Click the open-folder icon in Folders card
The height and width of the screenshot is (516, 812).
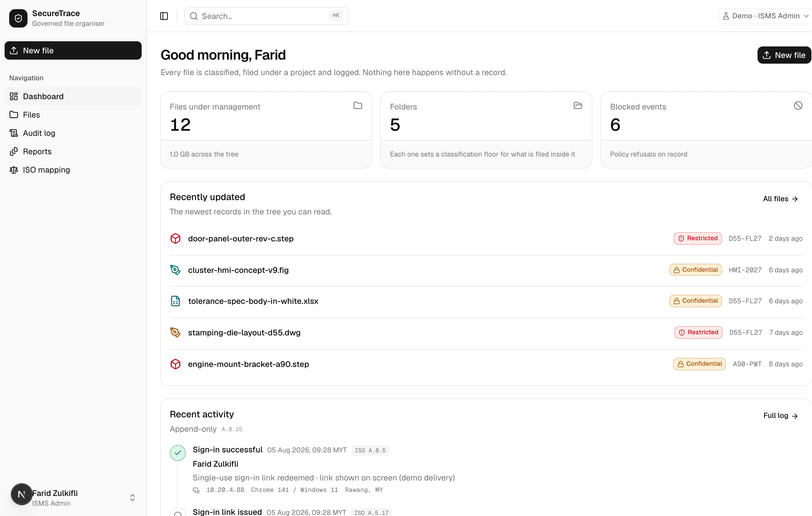click(578, 105)
